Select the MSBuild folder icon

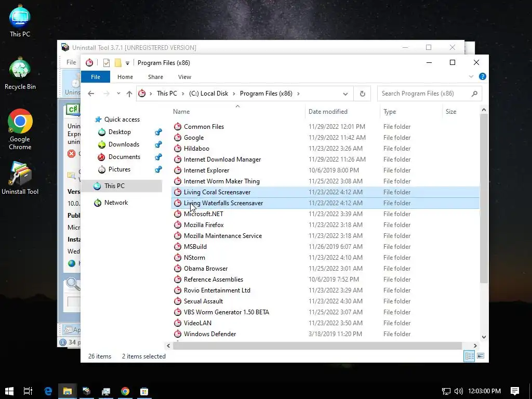(x=178, y=247)
